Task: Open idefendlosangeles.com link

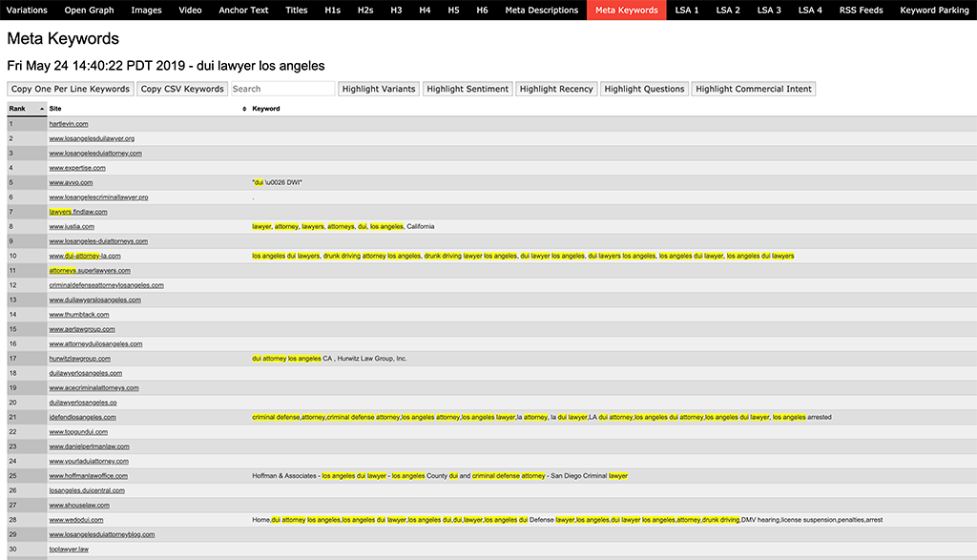Action: click(x=82, y=417)
